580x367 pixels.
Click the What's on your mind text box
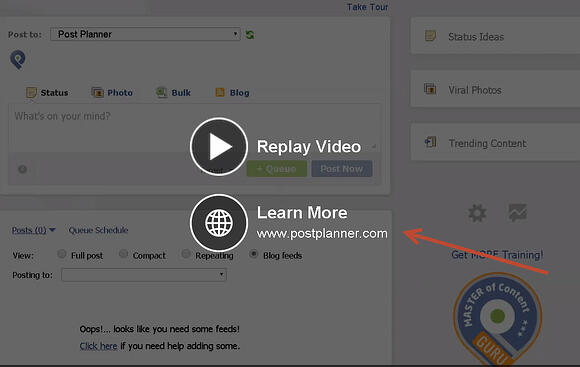194,128
